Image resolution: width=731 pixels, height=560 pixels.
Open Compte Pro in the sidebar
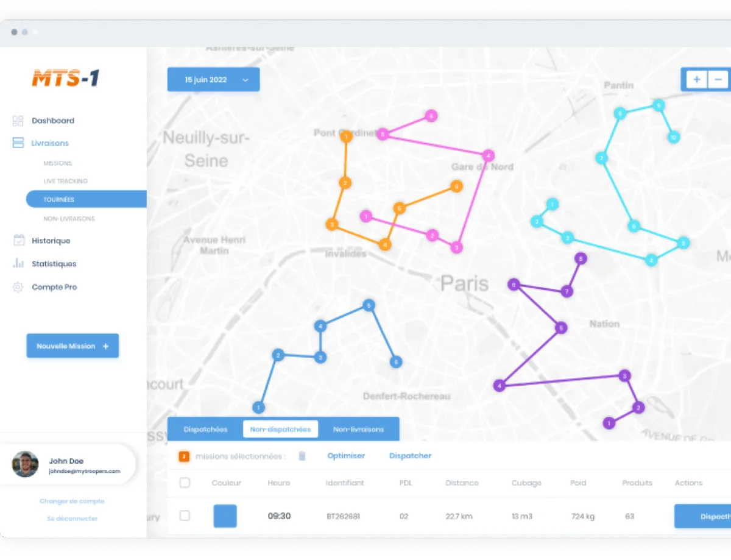coord(54,287)
